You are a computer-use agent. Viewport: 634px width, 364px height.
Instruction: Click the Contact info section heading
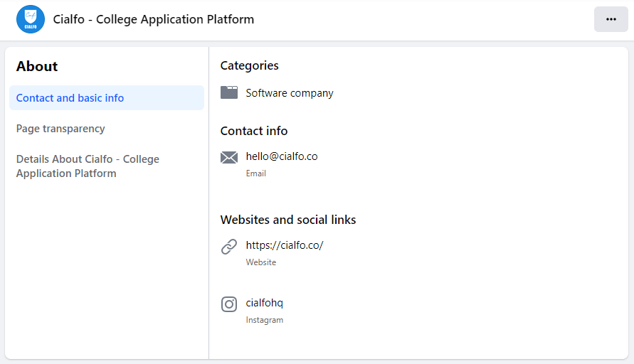[254, 131]
